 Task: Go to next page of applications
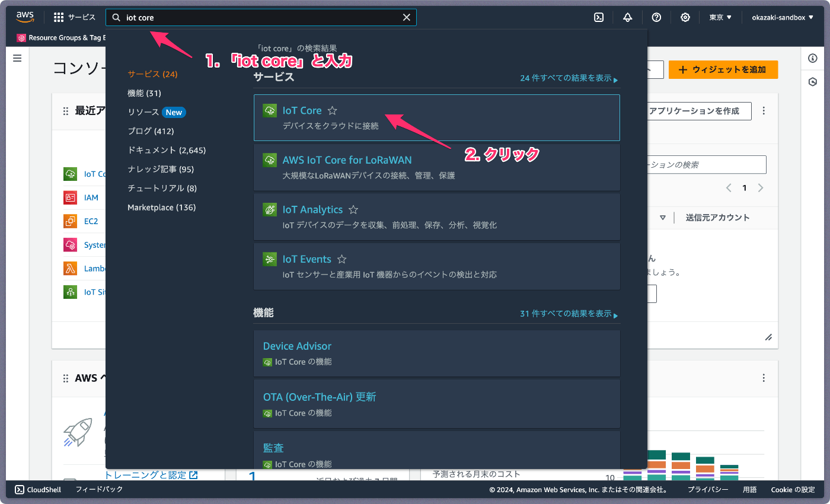point(761,188)
